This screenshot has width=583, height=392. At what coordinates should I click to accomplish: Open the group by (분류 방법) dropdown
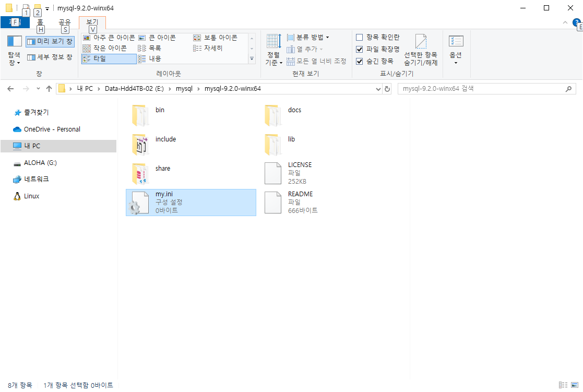point(308,37)
